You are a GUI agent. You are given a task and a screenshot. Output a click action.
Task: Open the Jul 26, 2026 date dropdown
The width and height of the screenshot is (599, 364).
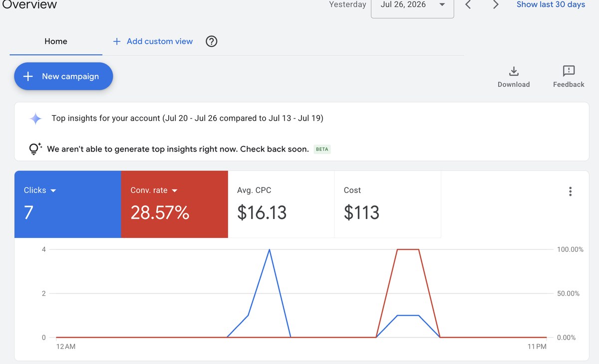click(x=412, y=6)
